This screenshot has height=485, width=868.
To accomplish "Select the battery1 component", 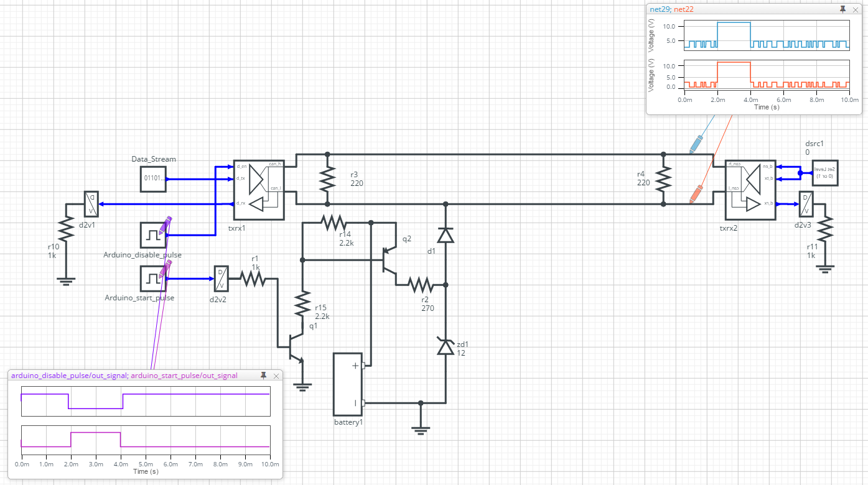I will click(348, 384).
